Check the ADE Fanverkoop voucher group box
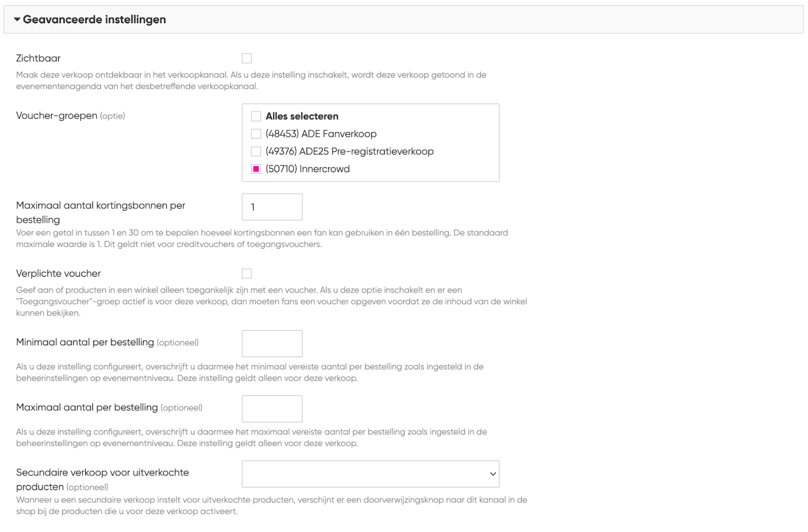This screenshot has width=808, height=532. click(256, 134)
